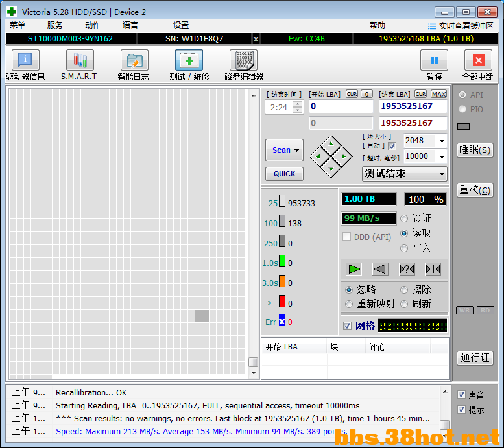This screenshot has width=504, height=448.
Task: Click the 睡眠(S) sleep button
Action: click(x=475, y=150)
